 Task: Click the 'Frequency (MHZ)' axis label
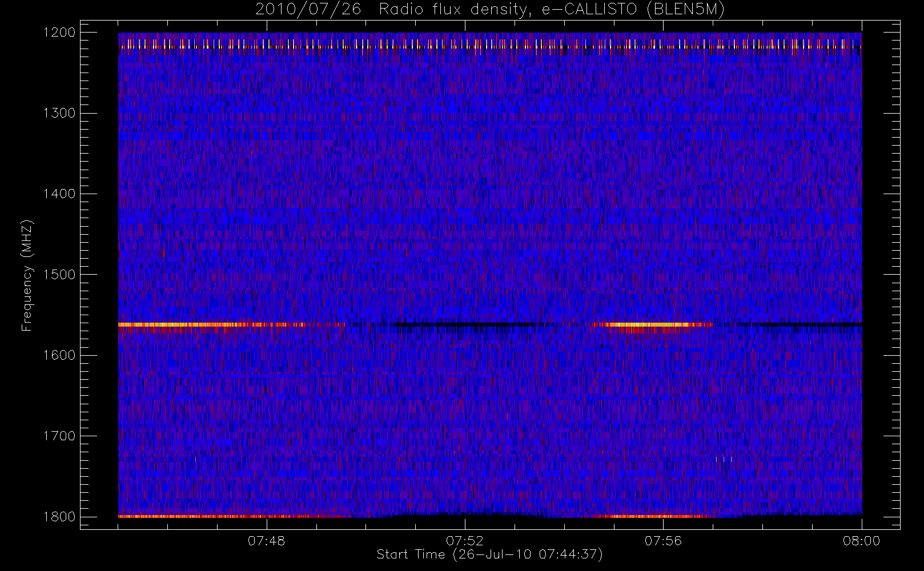pyautogui.click(x=26, y=275)
